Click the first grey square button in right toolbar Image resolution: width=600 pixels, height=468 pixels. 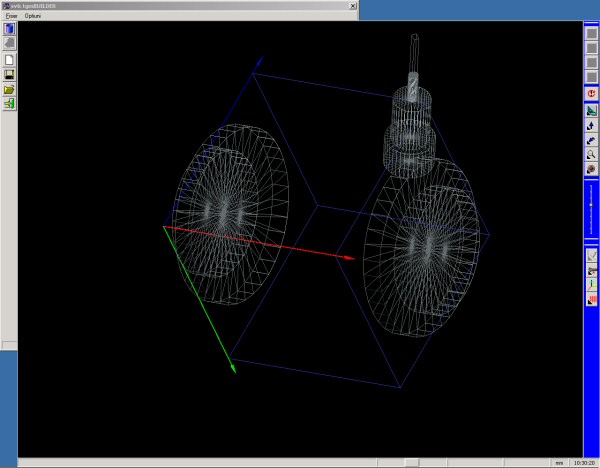point(592,33)
